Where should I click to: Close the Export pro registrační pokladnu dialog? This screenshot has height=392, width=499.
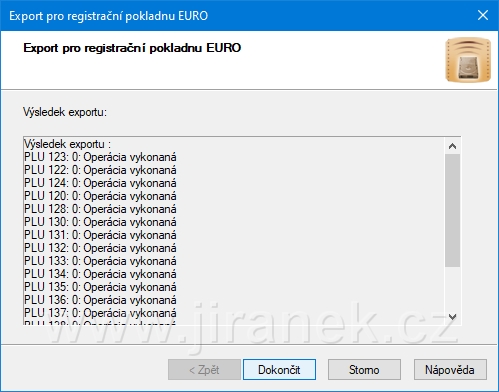tap(483, 15)
